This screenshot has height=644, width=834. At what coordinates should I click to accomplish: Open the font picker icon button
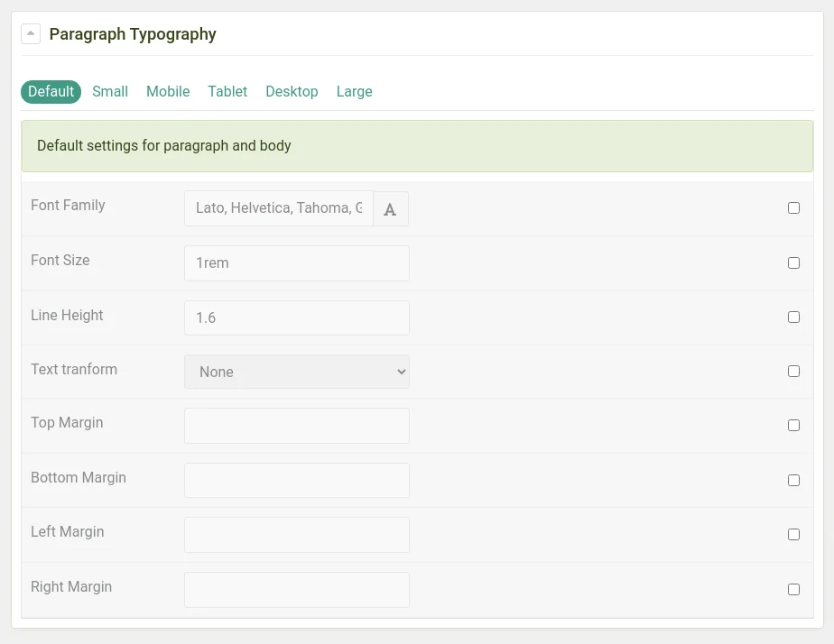click(x=391, y=209)
